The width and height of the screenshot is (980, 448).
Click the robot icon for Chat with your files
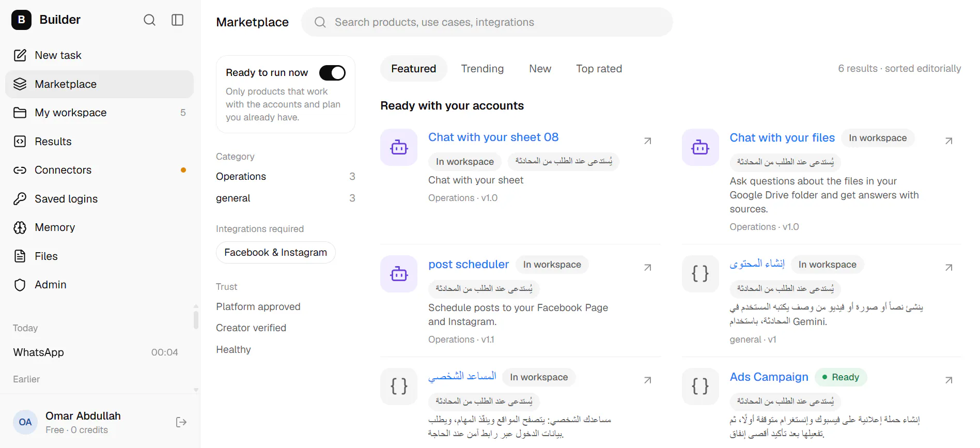point(701,147)
